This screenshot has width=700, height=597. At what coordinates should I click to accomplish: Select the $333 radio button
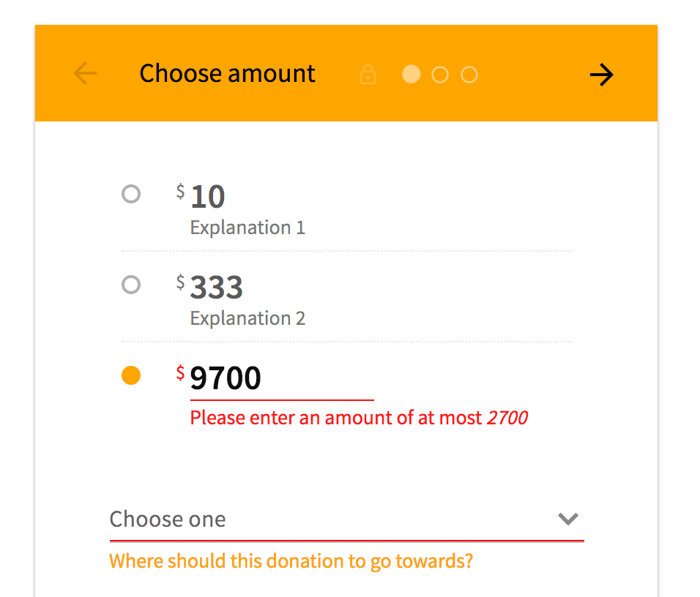[x=131, y=285]
